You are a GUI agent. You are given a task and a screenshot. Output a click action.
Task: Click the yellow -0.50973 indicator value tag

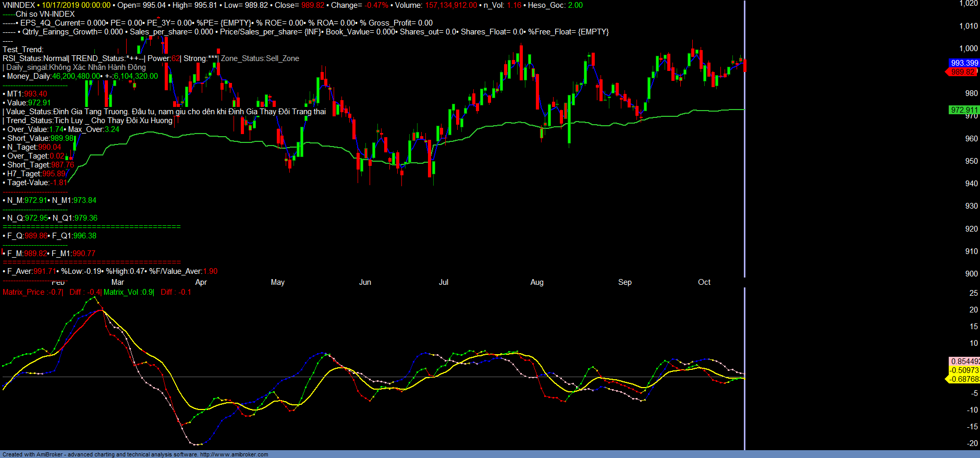[964, 370]
